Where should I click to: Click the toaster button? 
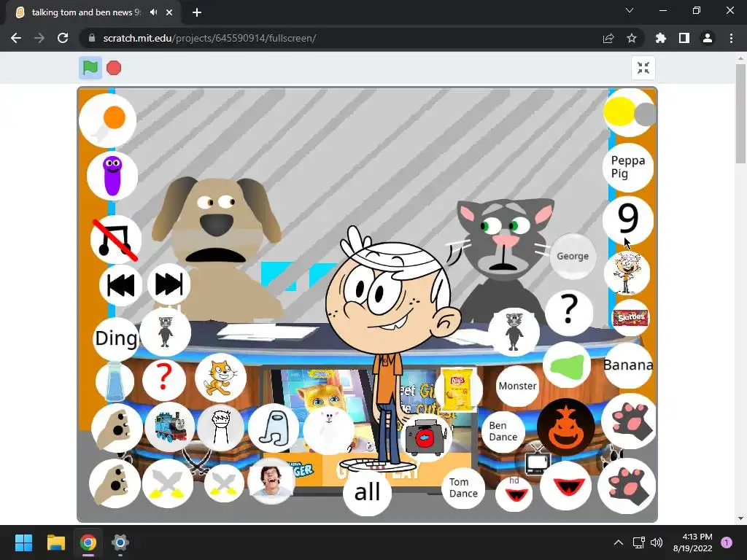coord(426,437)
